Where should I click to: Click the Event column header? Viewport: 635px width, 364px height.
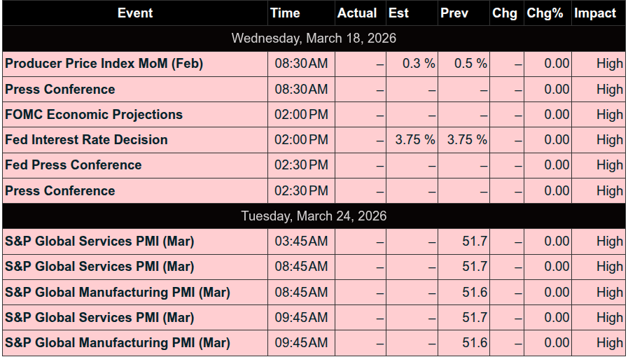134,13
